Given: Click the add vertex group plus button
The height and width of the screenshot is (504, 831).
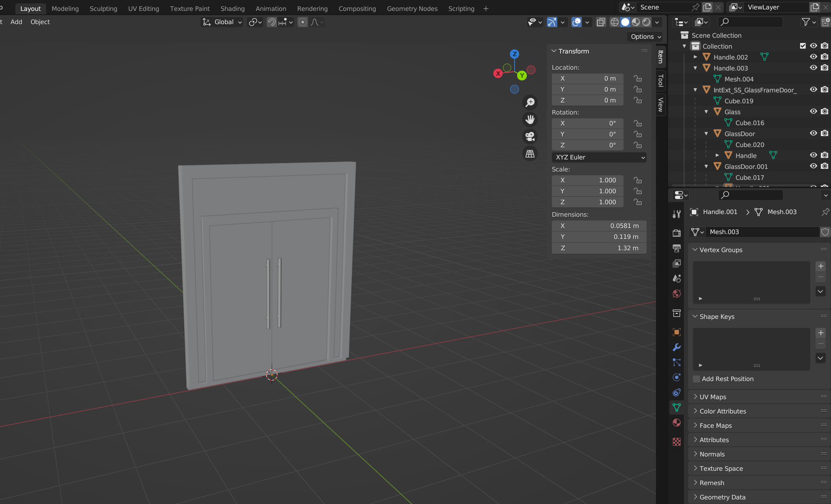Looking at the screenshot, I should pyautogui.click(x=820, y=266).
